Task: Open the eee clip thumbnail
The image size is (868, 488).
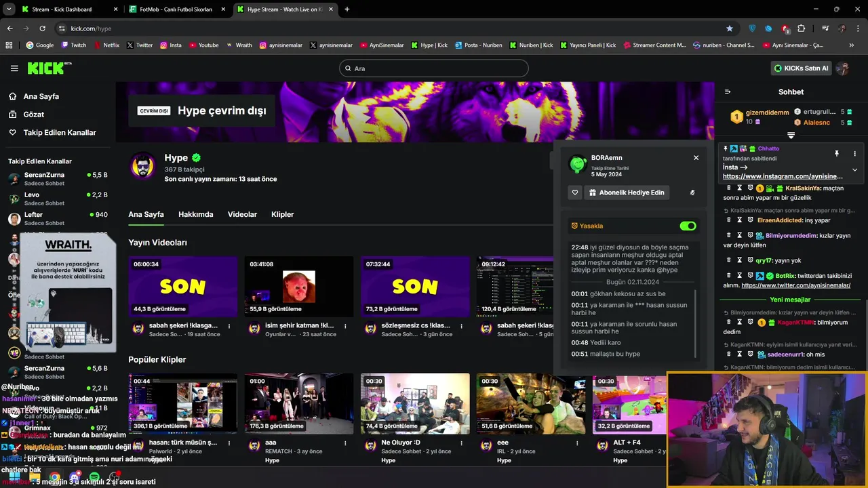Action: pos(531,403)
